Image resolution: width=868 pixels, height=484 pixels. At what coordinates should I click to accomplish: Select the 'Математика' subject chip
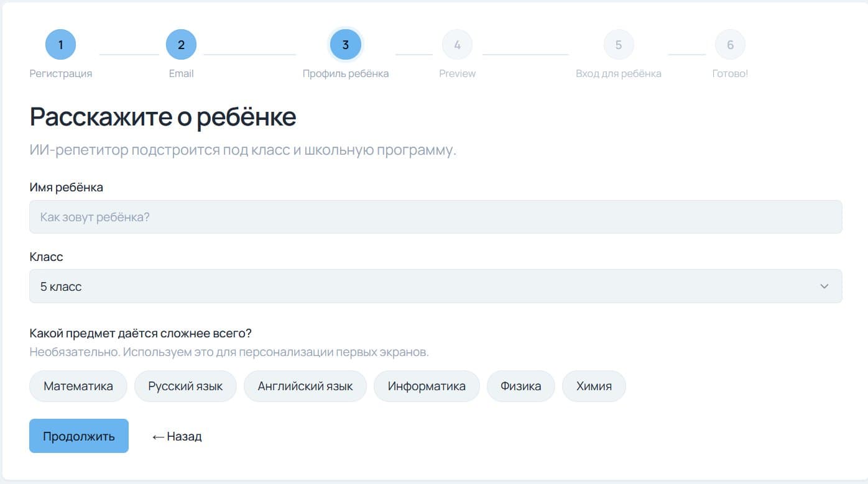click(78, 386)
